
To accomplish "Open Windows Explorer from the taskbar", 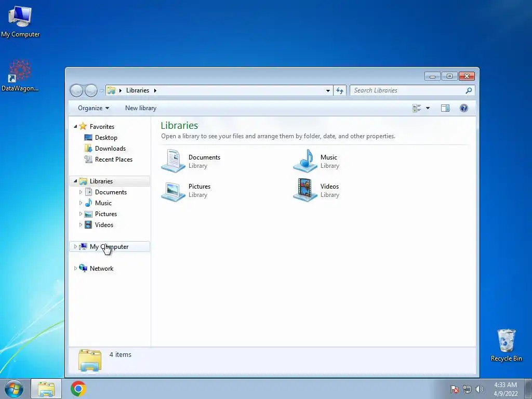I will click(46, 389).
